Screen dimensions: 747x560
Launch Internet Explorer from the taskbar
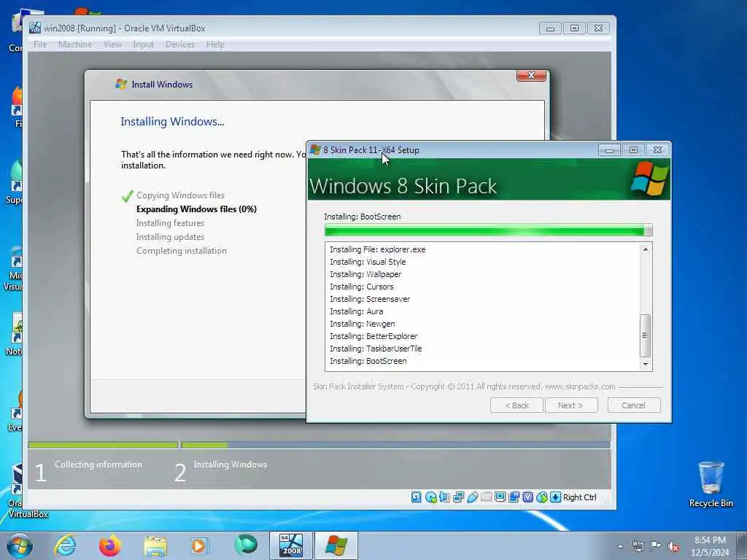65,545
